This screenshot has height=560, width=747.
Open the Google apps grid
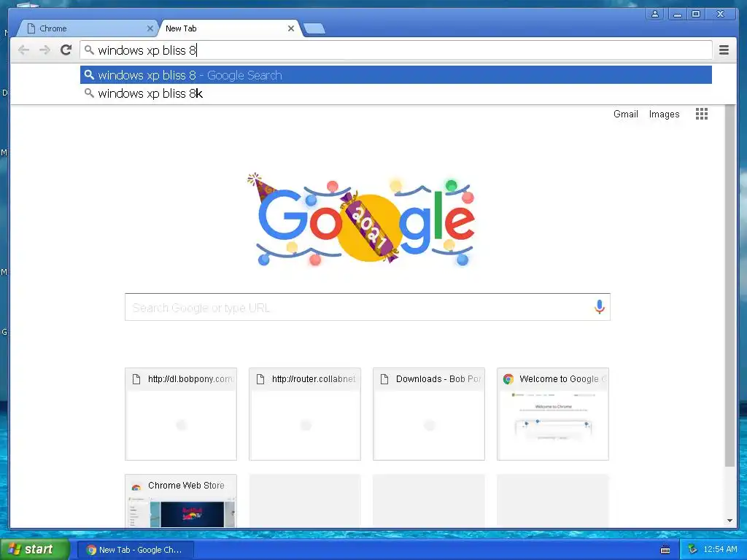[701, 114]
